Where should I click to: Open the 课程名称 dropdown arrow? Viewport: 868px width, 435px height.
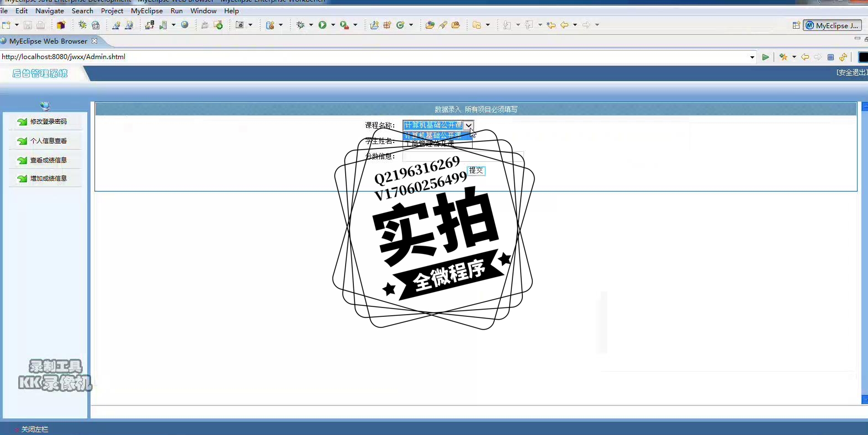pos(468,125)
